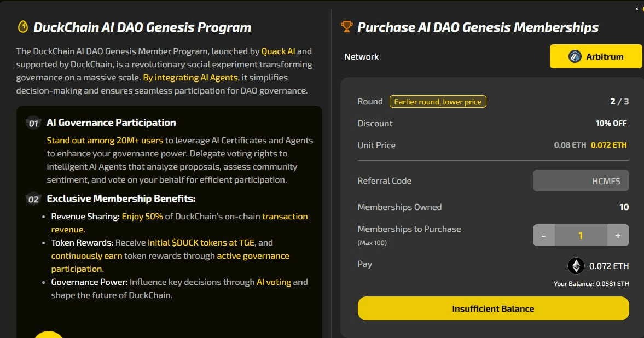644x338 pixels.
Task: Increase memberships with the plus button
Action: pos(618,235)
